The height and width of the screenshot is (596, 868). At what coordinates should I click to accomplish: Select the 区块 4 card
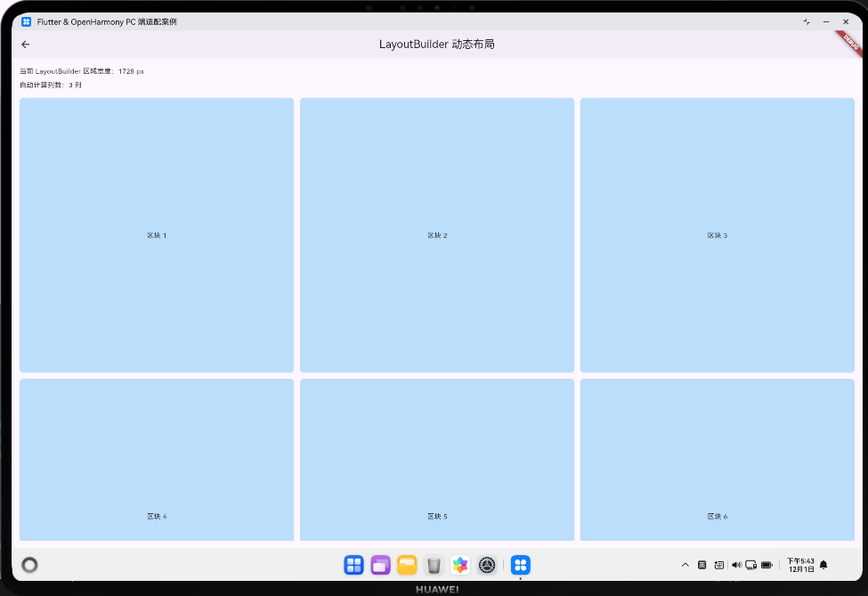[x=157, y=460]
